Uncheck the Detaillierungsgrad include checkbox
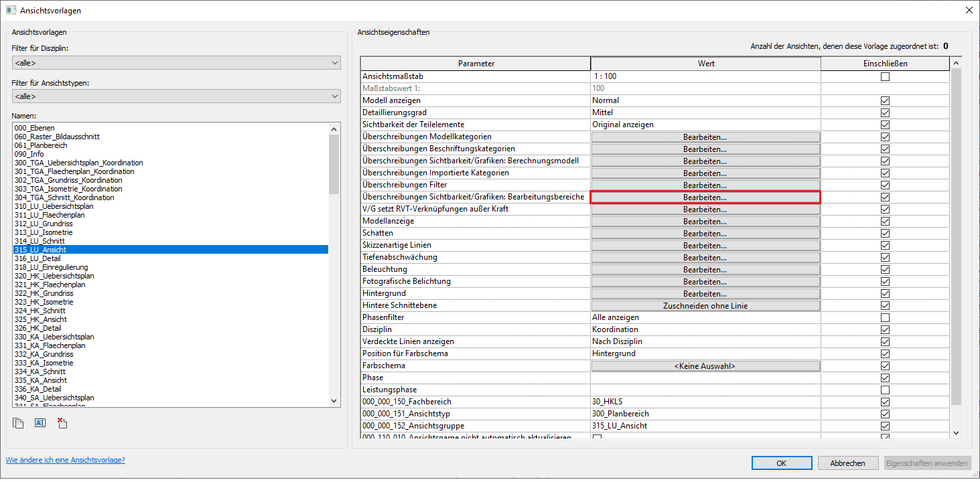 885,113
